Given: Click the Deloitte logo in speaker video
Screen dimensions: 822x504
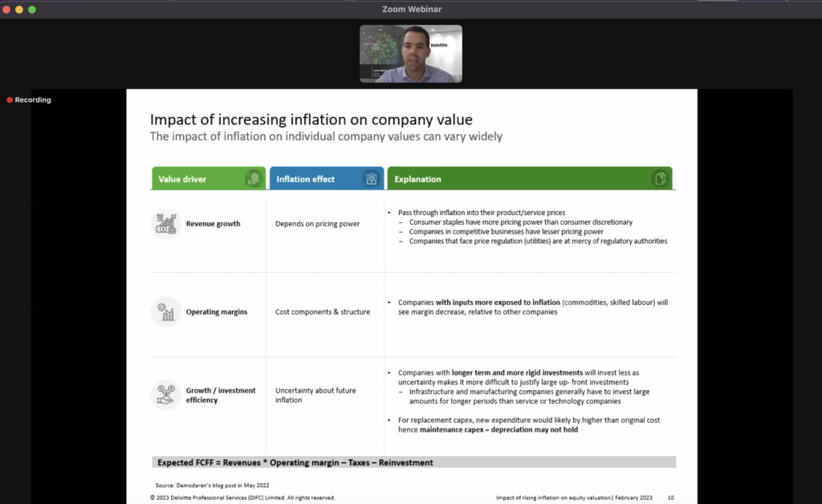Looking at the screenshot, I should [439, 45].
